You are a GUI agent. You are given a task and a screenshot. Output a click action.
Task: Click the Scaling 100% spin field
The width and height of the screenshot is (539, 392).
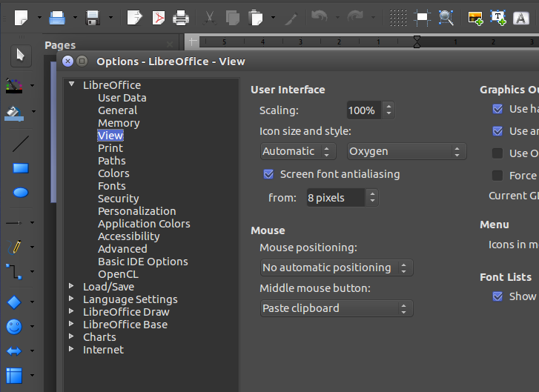364,110
